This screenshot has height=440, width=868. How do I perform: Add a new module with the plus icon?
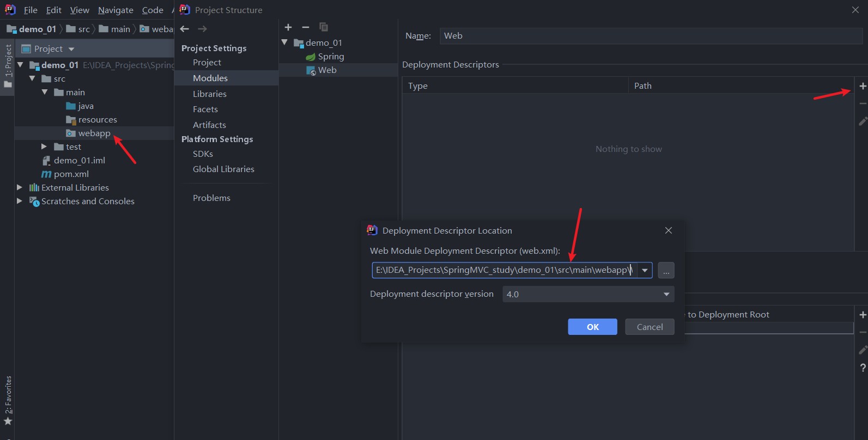coord(288,27)
